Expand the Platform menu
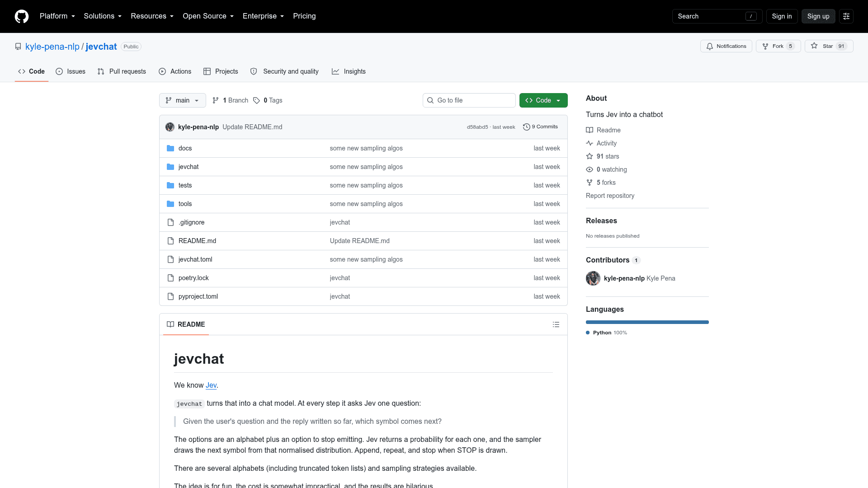The image size is (868, 488). click(57, 16)
